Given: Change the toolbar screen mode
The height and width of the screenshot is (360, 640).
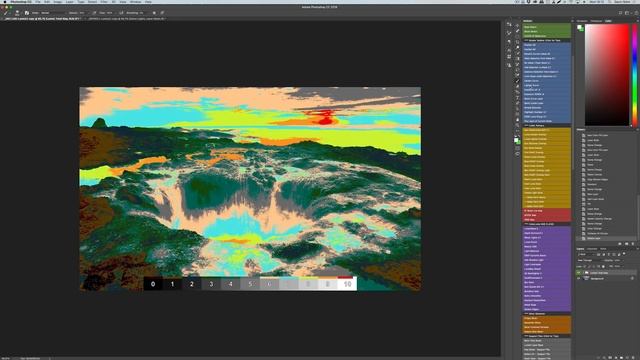Looking at the screenshot, I should pos(518,155).
